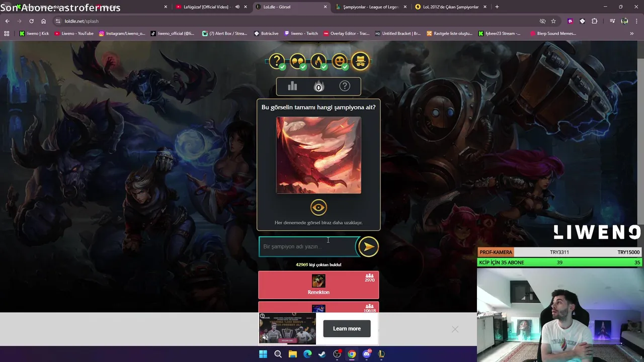Screen dimensions: 644x362
Task: Open the browser home page
Action: tap(43, 21)
